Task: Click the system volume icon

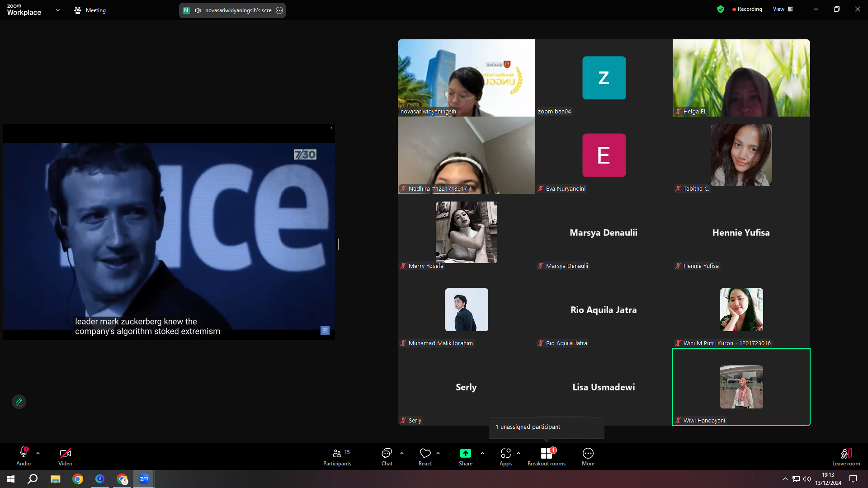Action: [x=807, y=479]
